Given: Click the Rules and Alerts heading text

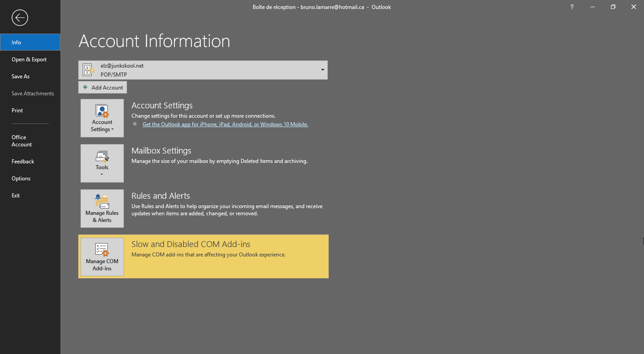Looking at the screenshot, I should point(161,196).
